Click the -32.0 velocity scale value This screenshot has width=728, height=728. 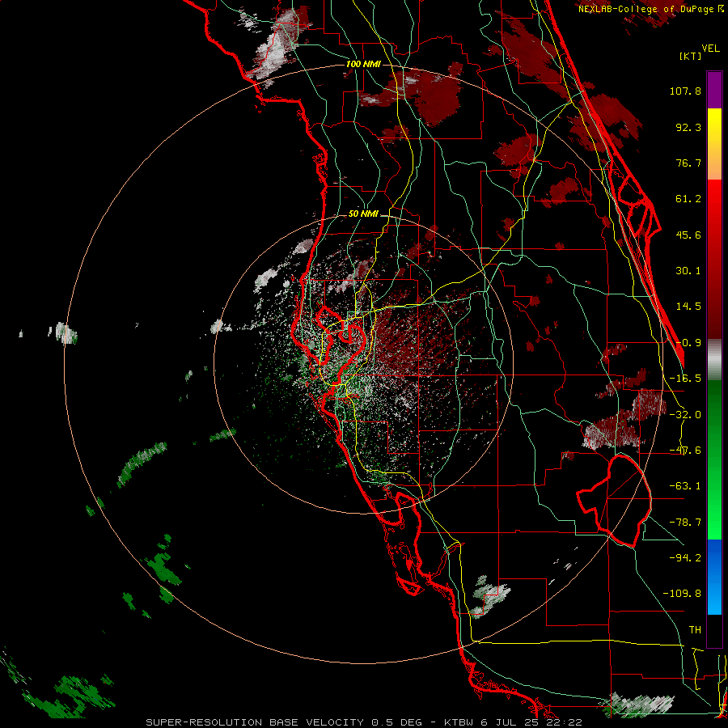685,415
